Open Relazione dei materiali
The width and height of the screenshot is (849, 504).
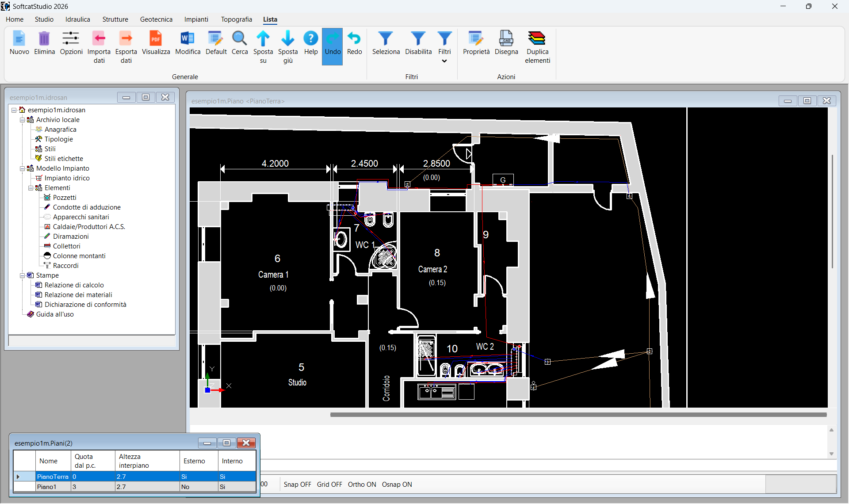(78, 295)
